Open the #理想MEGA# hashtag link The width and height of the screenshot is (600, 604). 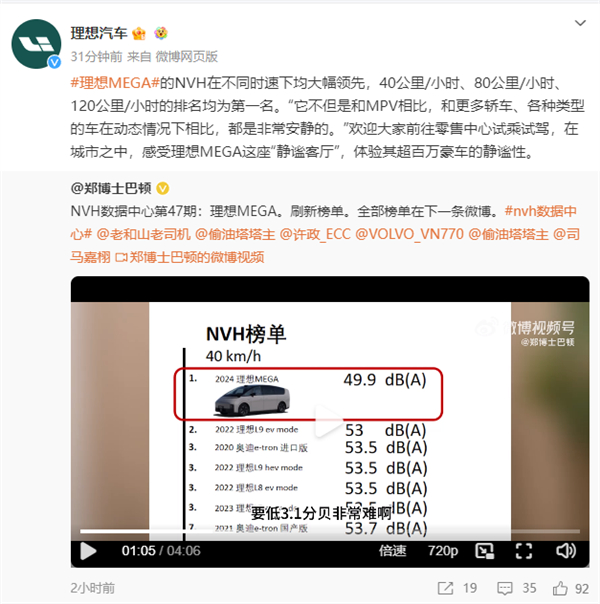point(115,83)
